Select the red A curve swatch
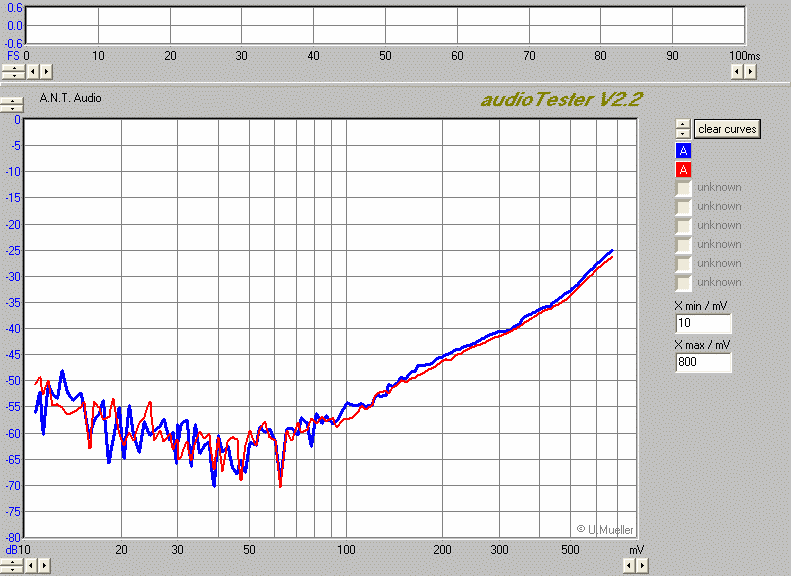Viewport: 791px width, 576px height. coord(683,169)
